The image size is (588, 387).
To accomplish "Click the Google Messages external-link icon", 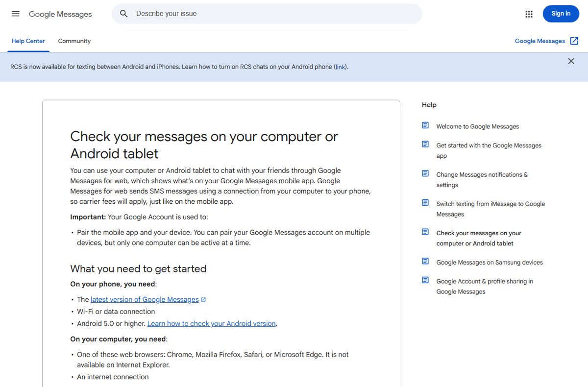I will tap(574, 41).
